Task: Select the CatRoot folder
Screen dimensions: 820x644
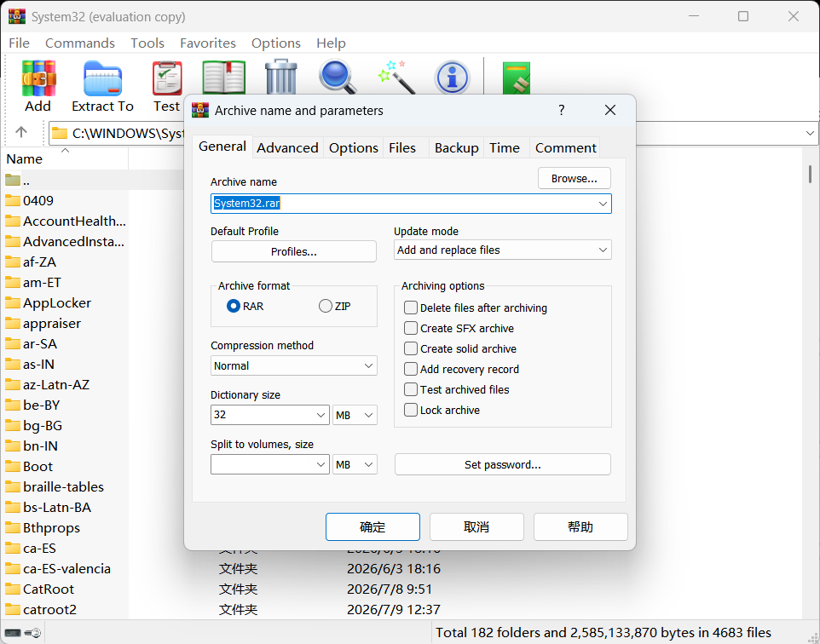Action: pyautogui.click(x=40, y=589)
